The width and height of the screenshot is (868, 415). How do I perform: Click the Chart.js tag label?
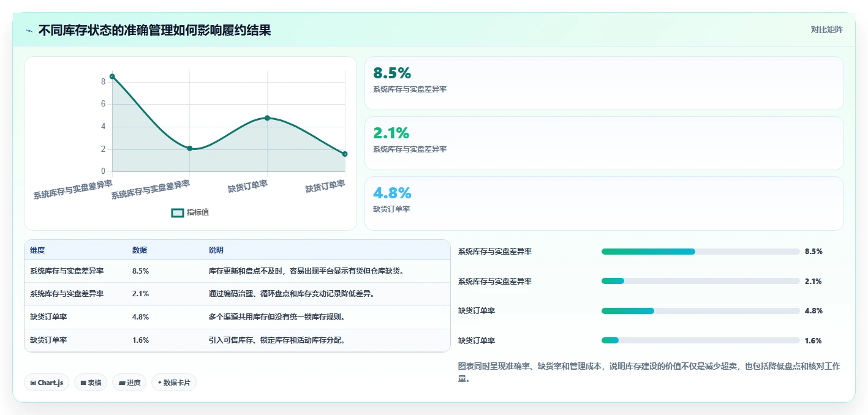click(50, 383)
